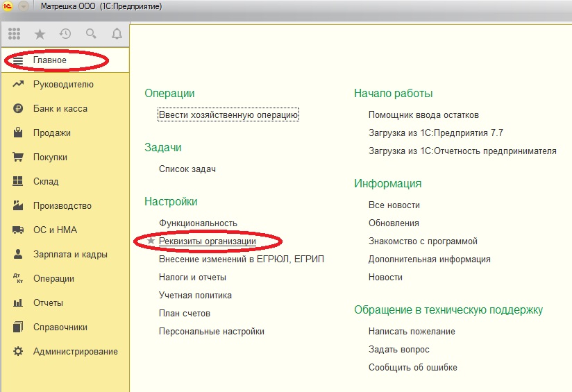Screen dimensions: 572x392
Task: Click the Покупки cart icon
Action: 19,157
